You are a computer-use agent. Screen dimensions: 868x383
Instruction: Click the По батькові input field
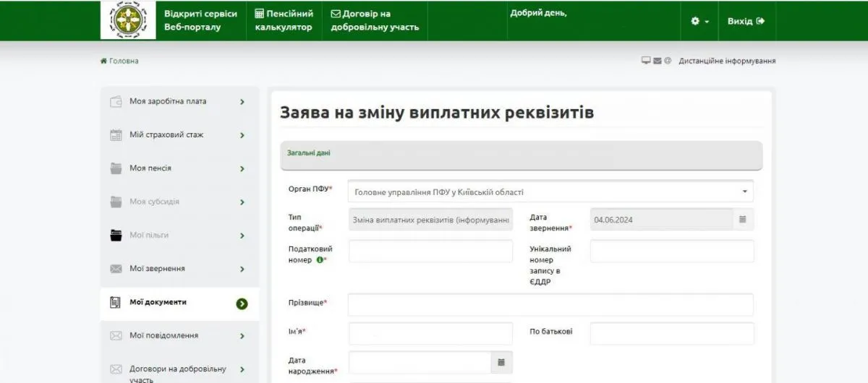[672, 334]
